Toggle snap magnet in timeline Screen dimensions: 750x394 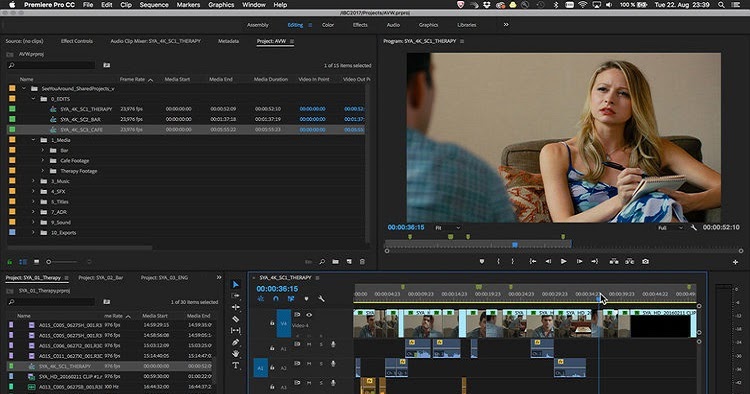click(x=276, y=299)
